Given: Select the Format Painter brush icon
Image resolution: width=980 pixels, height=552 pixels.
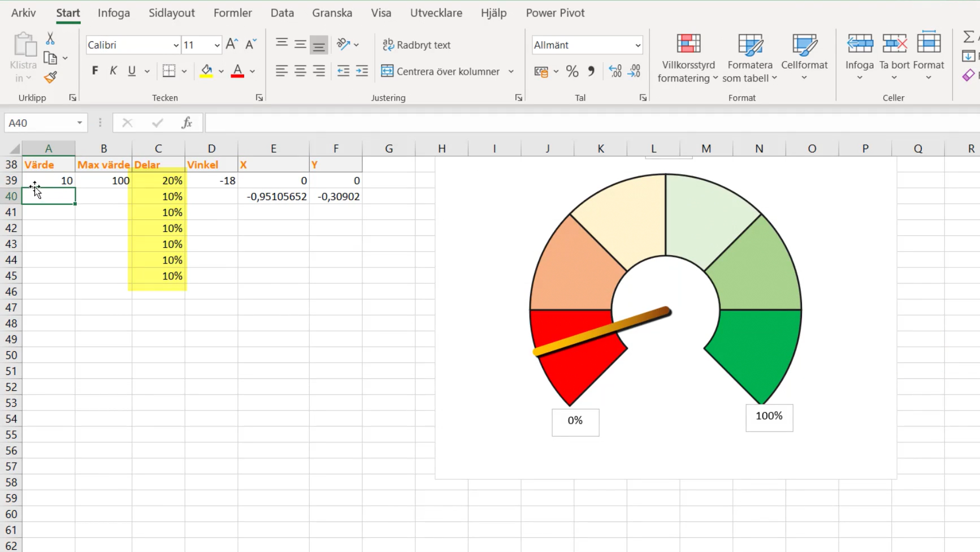Looking at the screenshot, I should coord(50,77).
